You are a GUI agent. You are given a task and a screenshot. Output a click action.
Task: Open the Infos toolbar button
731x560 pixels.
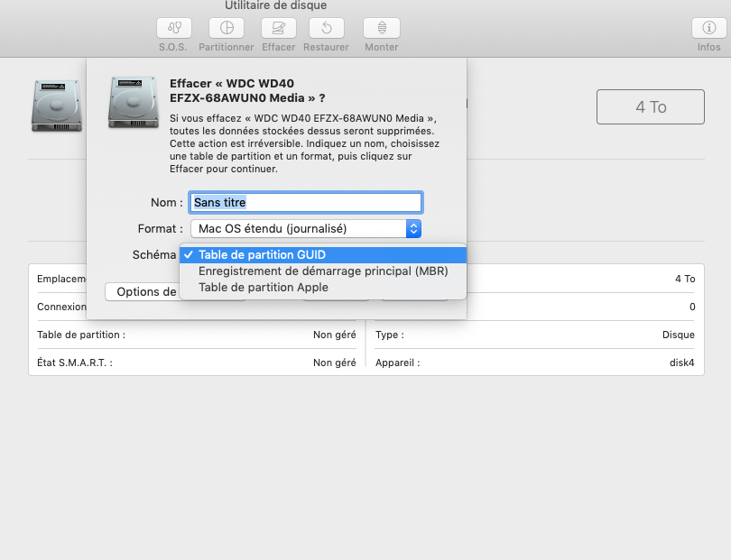(708, 28)
